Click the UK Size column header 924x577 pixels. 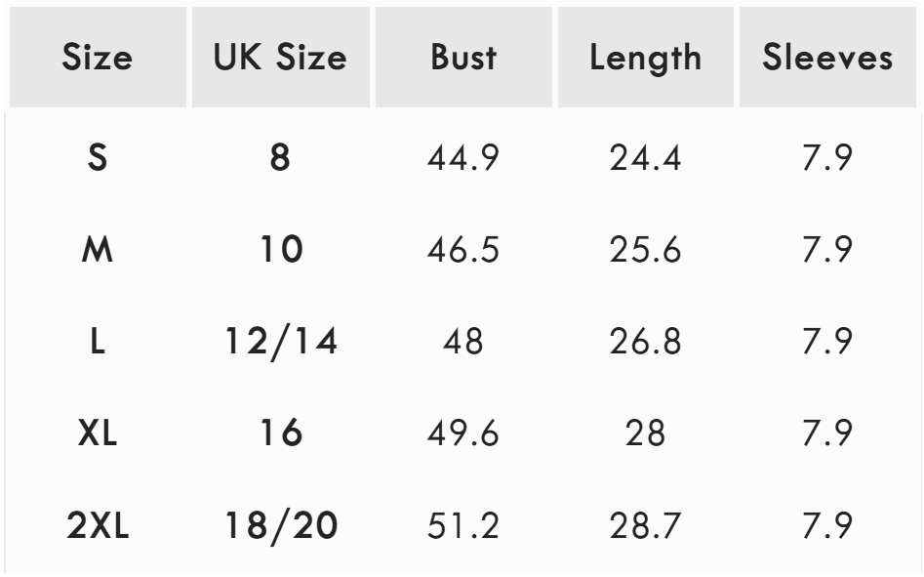coord(280,59)
